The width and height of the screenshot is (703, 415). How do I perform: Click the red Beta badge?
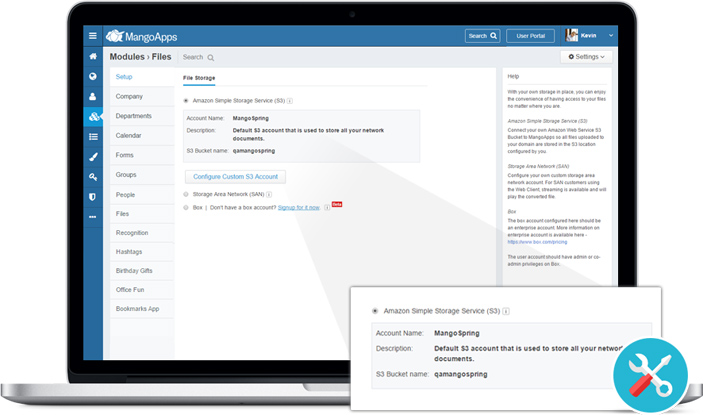point(337,204)
